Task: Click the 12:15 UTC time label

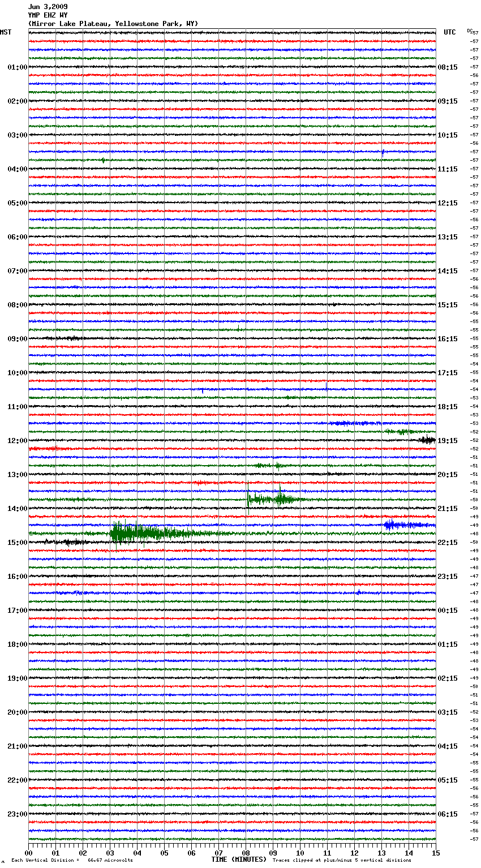Action: tap(448, 203)
